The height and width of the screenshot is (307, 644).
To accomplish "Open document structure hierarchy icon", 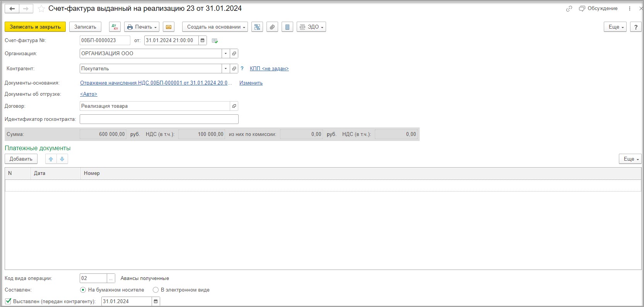I will [257, 27].
